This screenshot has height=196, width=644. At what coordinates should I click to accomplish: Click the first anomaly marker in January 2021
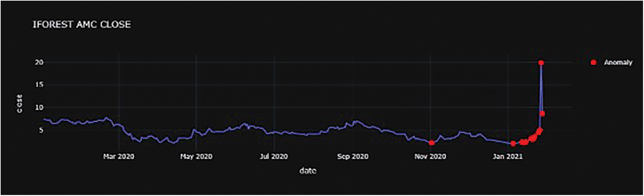click(x=513, y=143)
